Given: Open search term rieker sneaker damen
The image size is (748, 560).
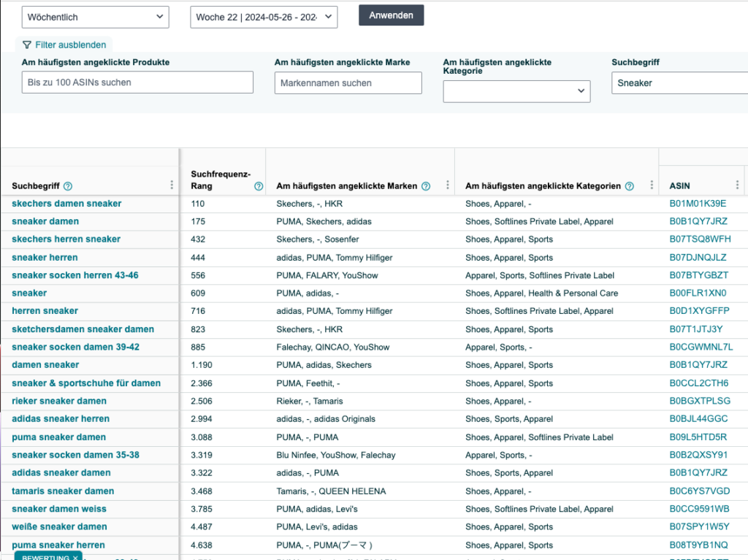Looking at the screenshot, I should pos(59,401).
